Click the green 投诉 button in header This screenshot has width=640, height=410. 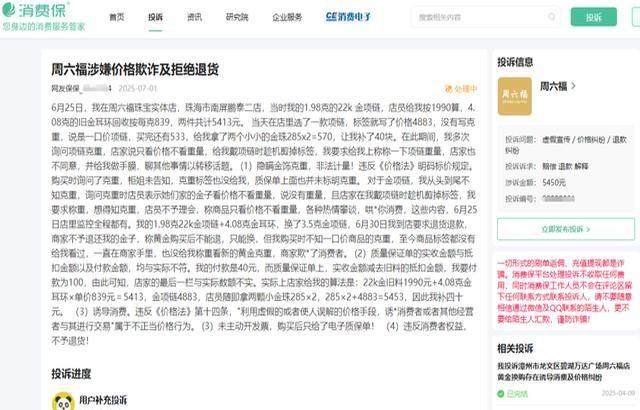[x=593, y=17]
